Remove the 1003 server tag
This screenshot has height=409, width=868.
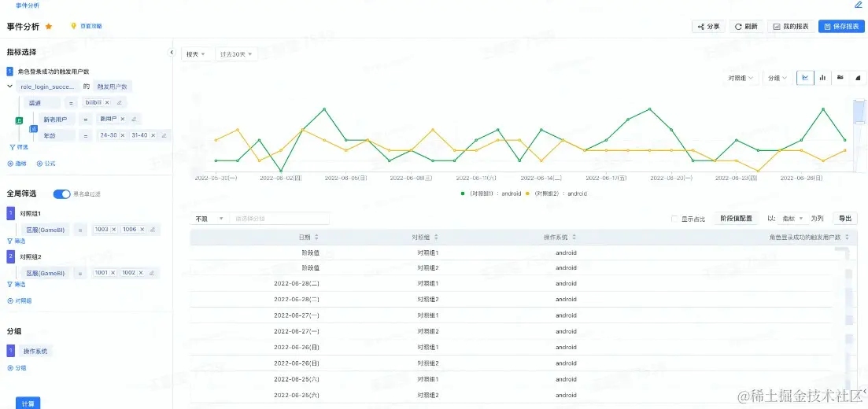pyautogui.click(x=113, y=229)
